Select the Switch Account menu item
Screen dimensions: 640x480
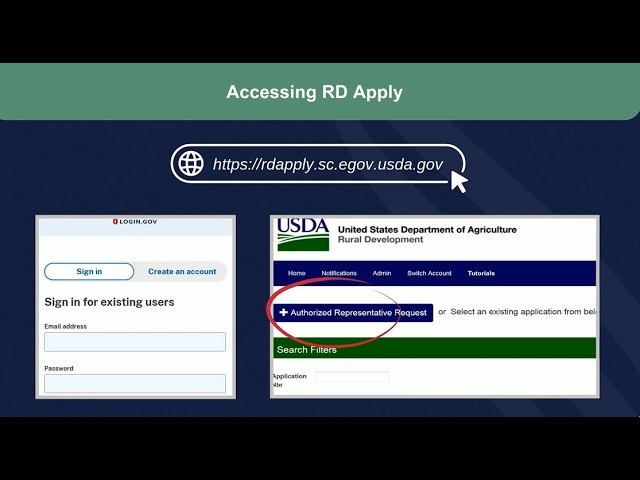[429, 273]
